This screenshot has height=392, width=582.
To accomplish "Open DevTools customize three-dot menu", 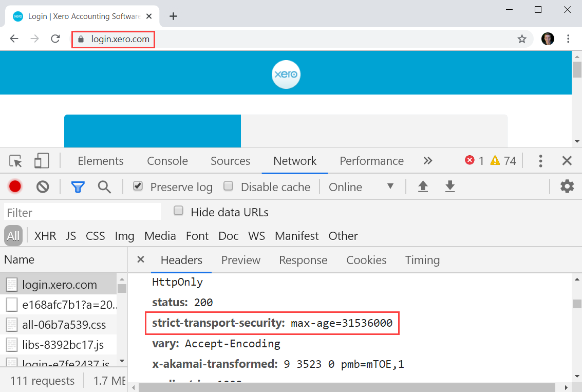I will [x=540, y=161].
